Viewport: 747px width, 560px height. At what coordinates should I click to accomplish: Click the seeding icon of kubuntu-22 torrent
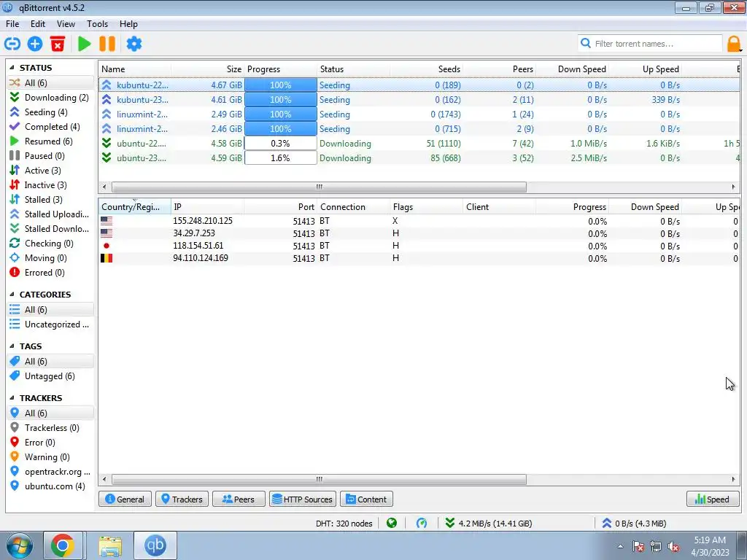click(x=107, y=85)
